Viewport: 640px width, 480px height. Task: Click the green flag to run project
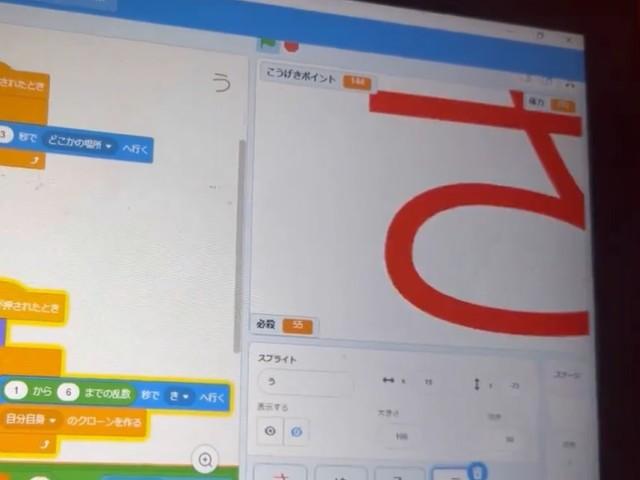tap(268, 43)
